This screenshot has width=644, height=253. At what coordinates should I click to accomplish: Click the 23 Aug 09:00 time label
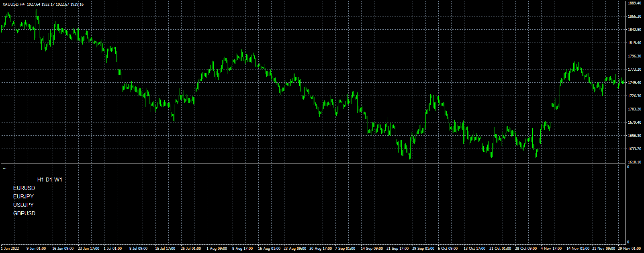[x=295, y=249]
